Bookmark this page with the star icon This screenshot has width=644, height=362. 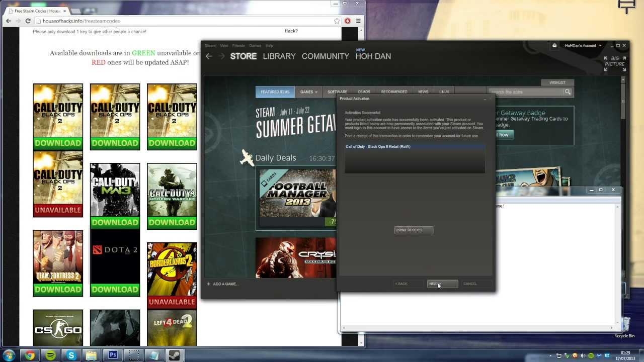point(337,21)
